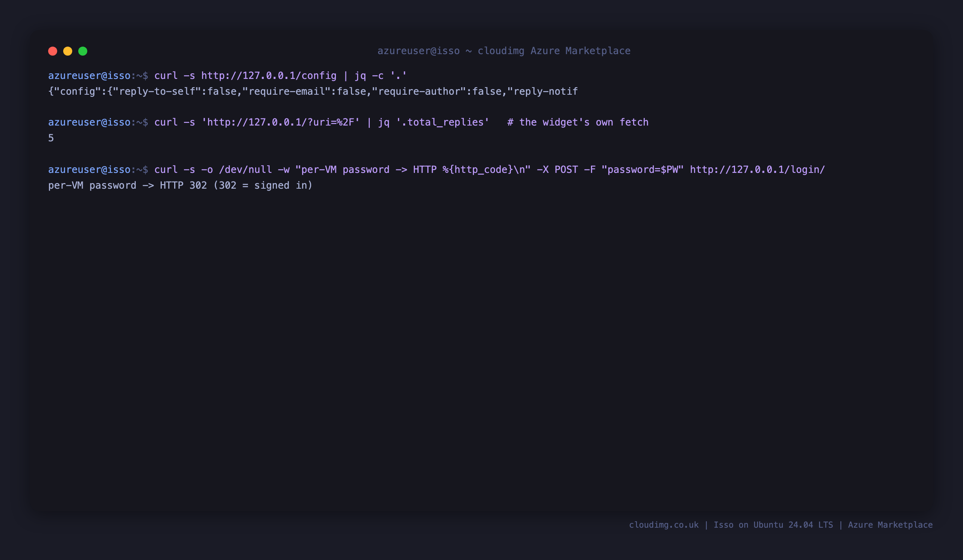The image size is (963, 560).
Task: Click the green maximize window button
Action: point(83,51)
